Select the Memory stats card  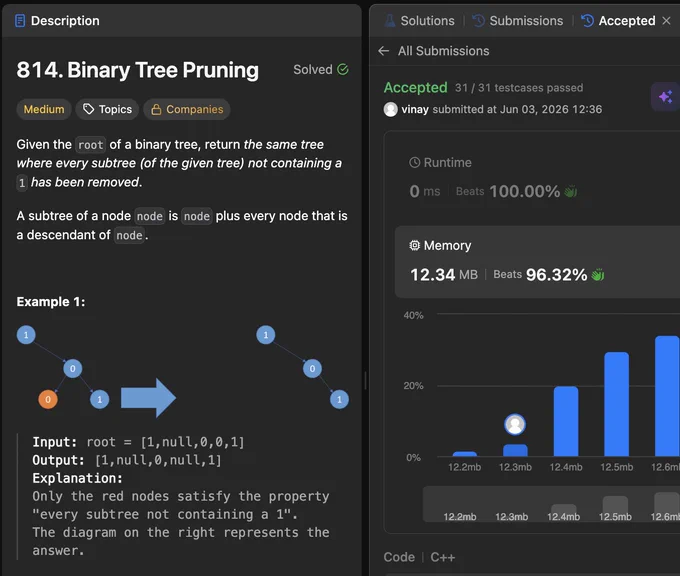[x=537, y=262]
